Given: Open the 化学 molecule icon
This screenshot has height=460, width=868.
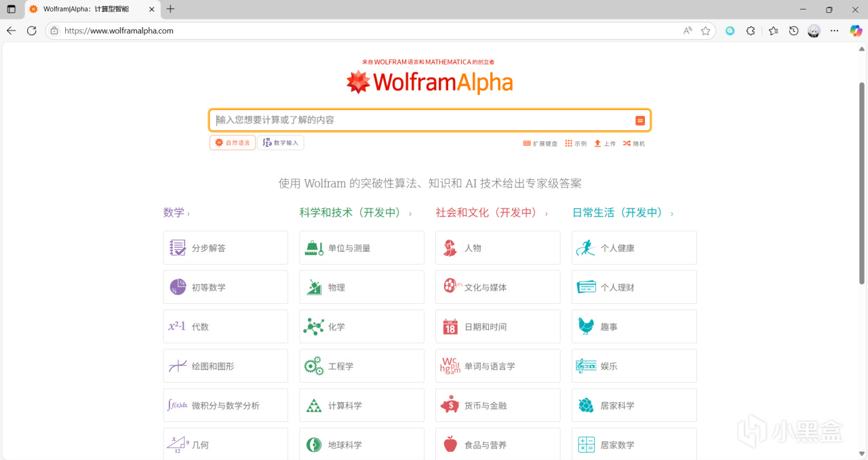Looking at the screenshot, I should [313, 326].
